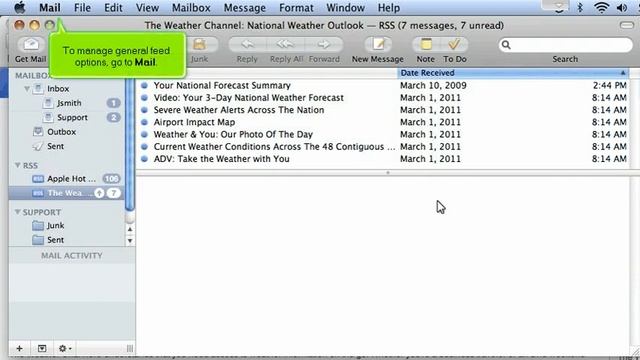Add a To Do checkmark icon

click(x=454, y=44)
